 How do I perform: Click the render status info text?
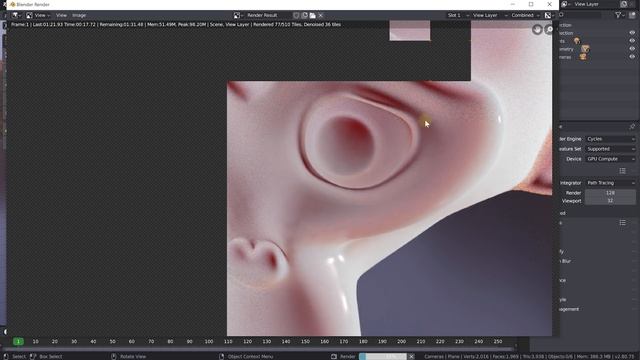176,24
